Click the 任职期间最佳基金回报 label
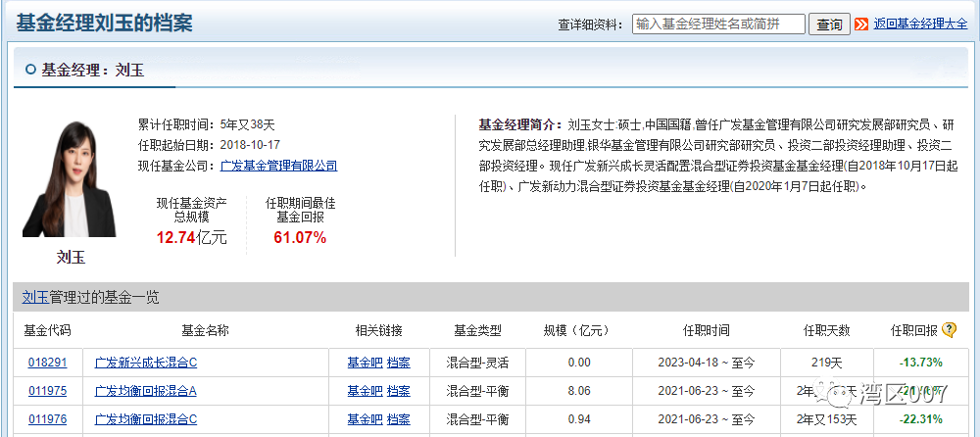This screenshot has height=437, width=980. point(300,210)
